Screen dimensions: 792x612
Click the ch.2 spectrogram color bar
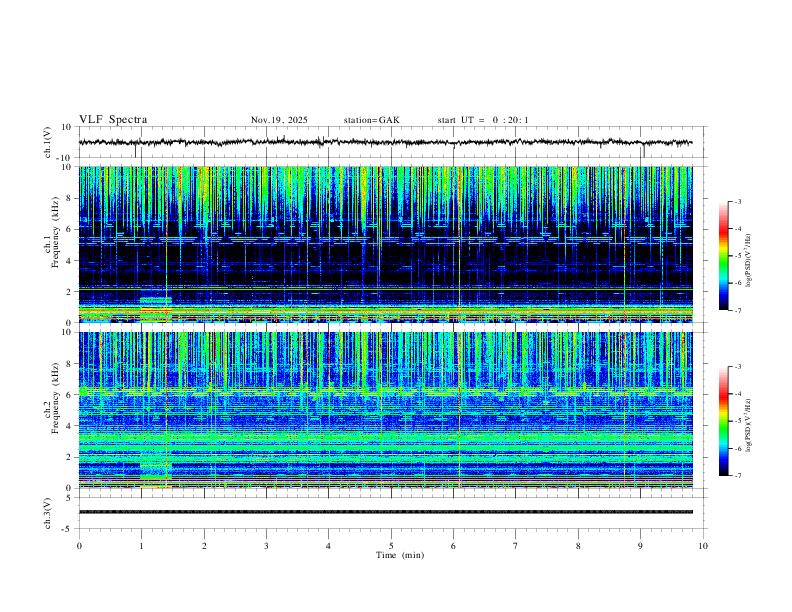pos(723,421)
